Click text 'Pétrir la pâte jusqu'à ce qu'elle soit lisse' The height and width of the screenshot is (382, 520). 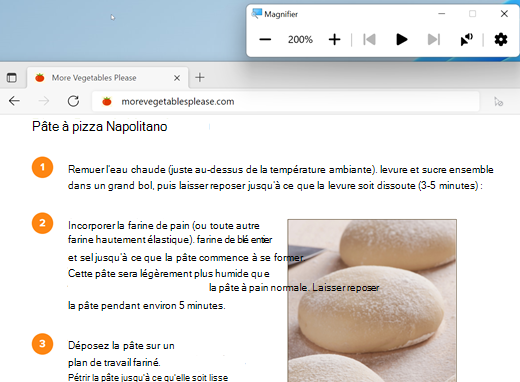click(148, 377)
